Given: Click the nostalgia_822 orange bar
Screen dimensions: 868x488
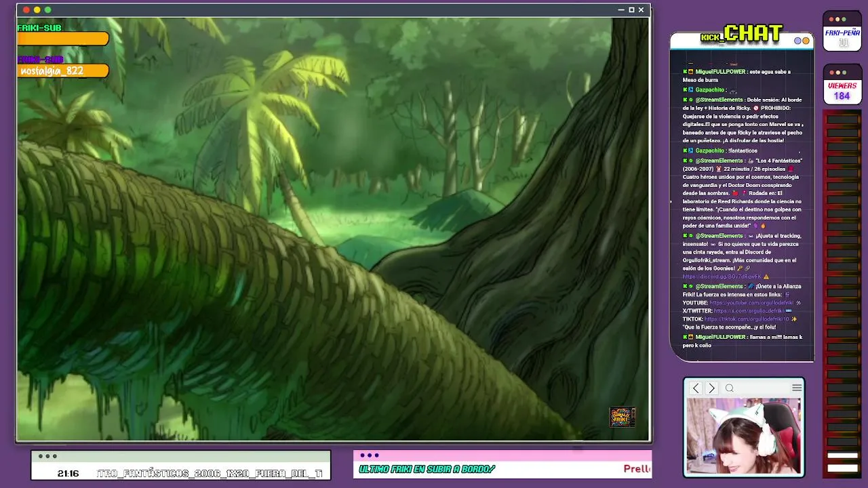Looking at the screenshot, I should pos(63,70).
